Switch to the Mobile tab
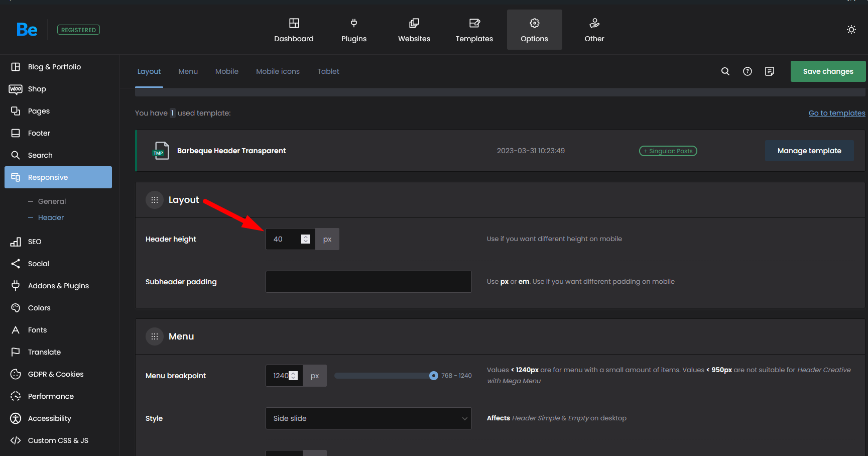The image size is (868, 456). [x=227, y=71]
